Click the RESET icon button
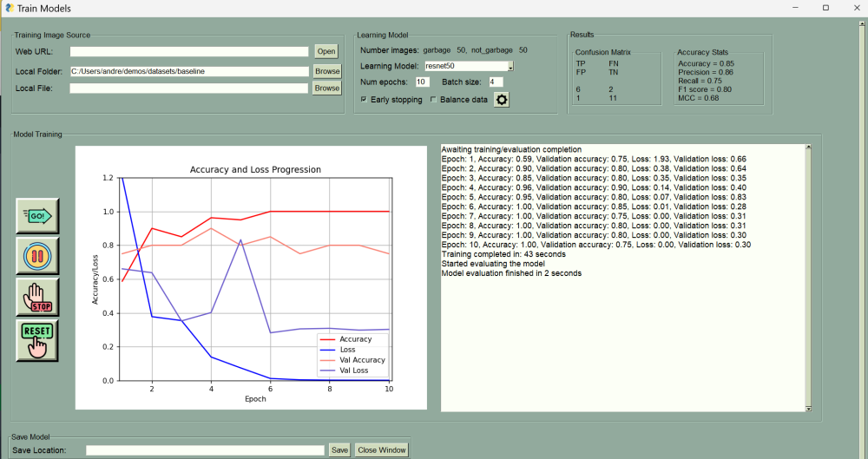Screen dimensions: 868x459 37,339
